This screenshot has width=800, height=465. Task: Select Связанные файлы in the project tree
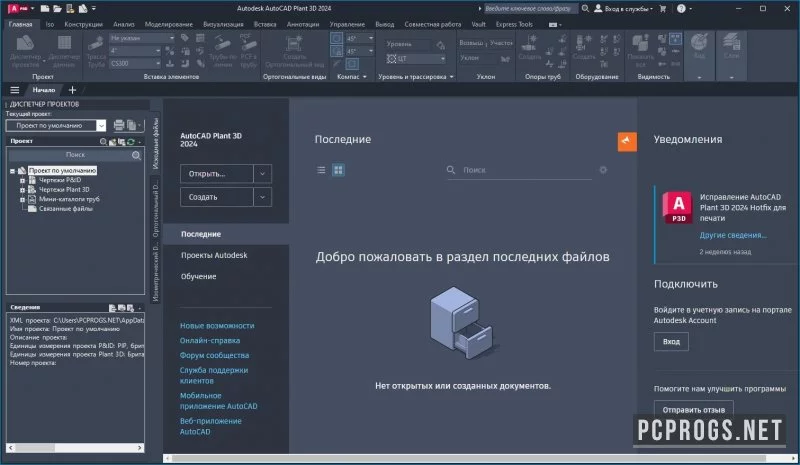[x=66, y=209]
